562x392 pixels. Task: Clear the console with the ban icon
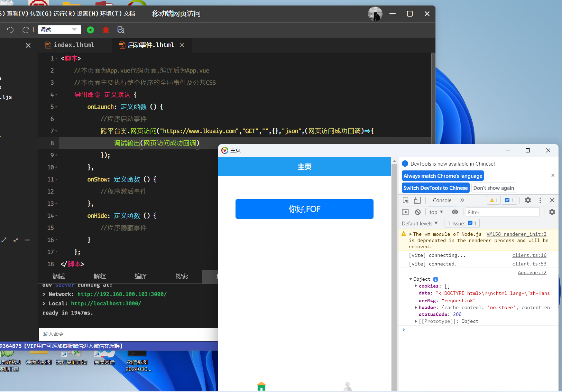pos(418,212)
